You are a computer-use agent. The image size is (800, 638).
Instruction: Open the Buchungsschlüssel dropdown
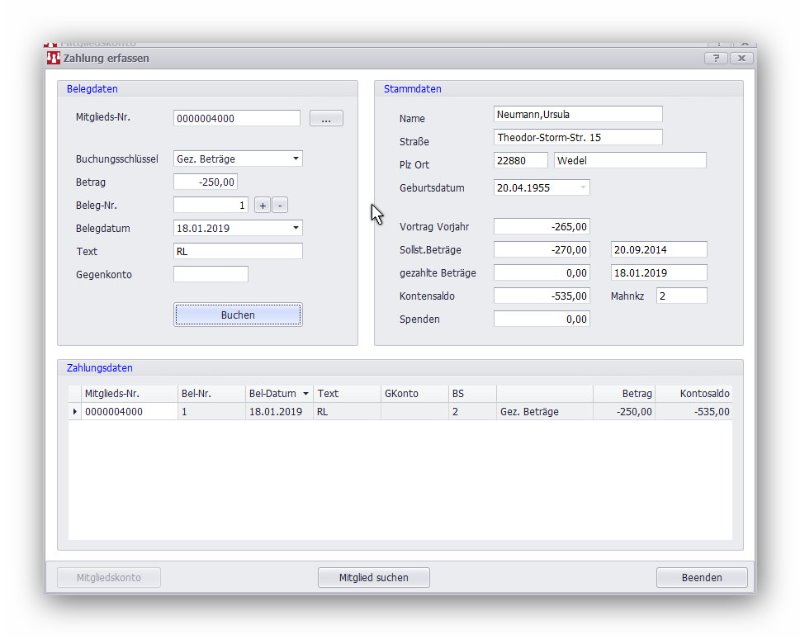coord(296,159)
